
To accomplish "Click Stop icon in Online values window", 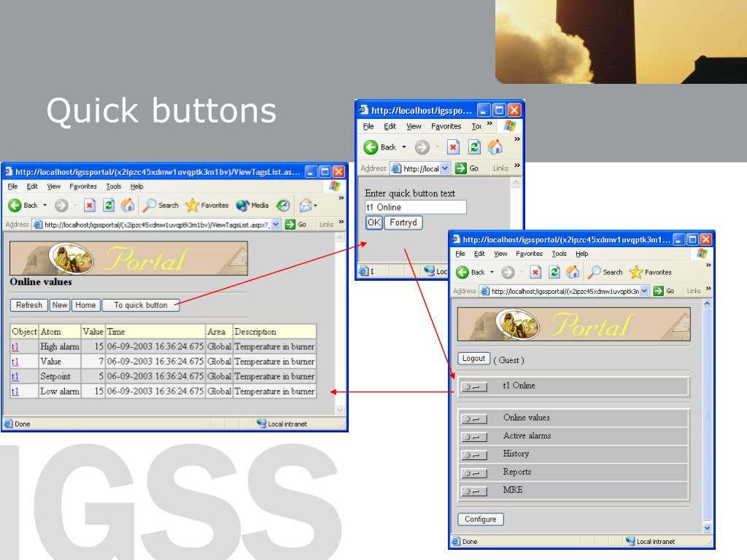I will [x=89, y=205].
